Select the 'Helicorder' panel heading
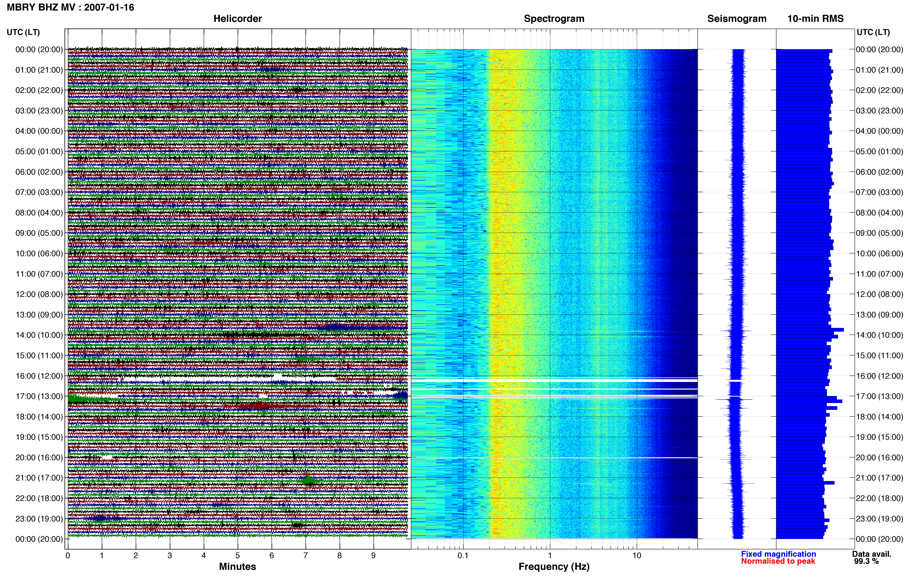 coord(237,18)
